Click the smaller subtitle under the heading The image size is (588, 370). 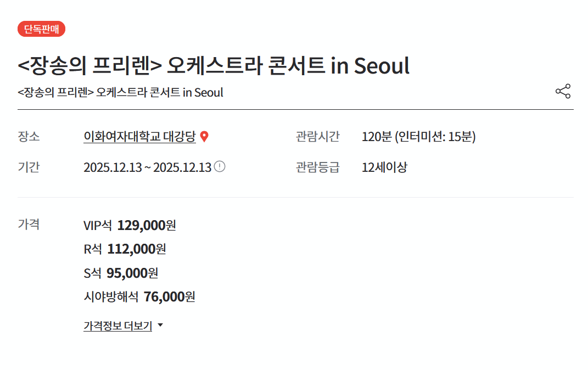click(x=120, y=92)
